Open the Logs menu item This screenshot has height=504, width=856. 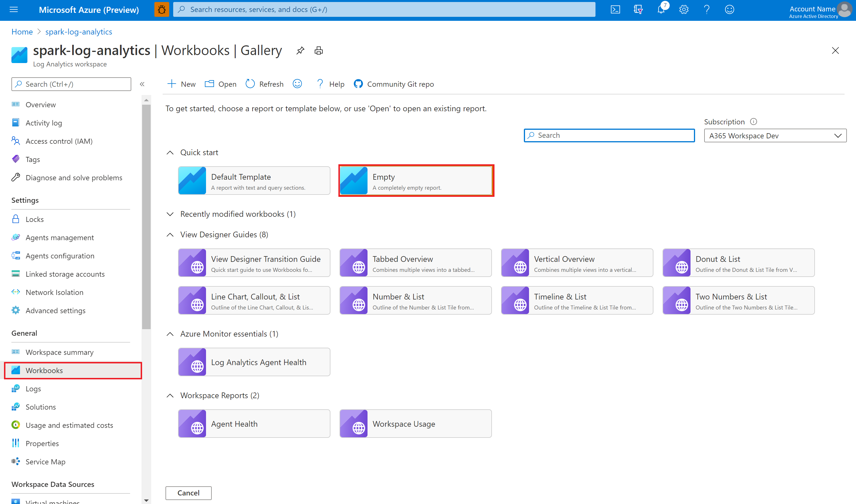pyautogui.click(x=33, y=388)
